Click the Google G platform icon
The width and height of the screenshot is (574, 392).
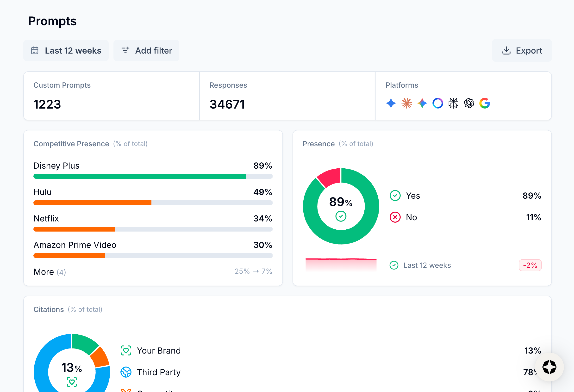(484, 103)
